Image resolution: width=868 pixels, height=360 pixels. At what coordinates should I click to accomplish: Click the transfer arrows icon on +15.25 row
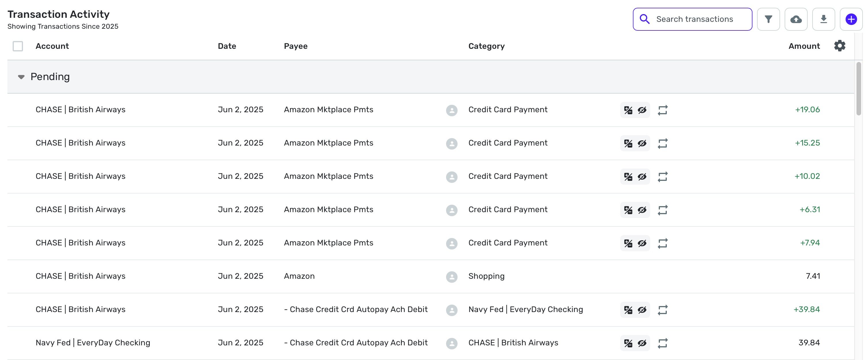click(x=662, y=143)
